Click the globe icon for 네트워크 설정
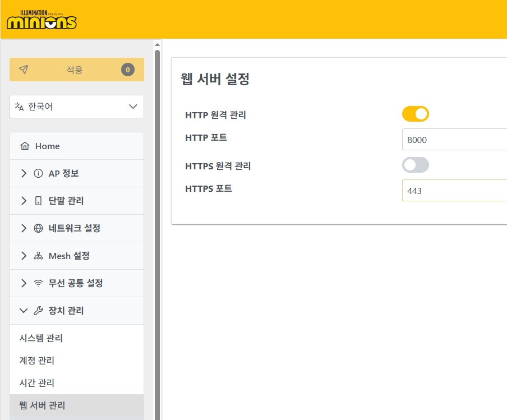Viewport: 507px width, 420px height. (38, 229)
